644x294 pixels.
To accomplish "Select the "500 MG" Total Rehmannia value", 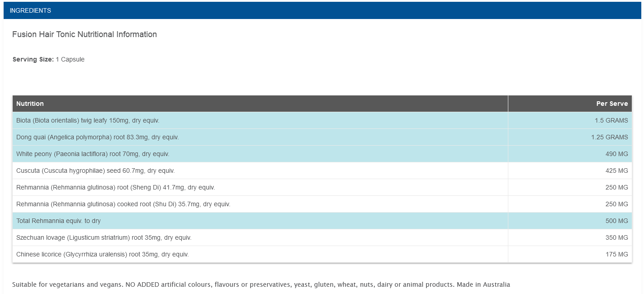I will pos(617,221).
